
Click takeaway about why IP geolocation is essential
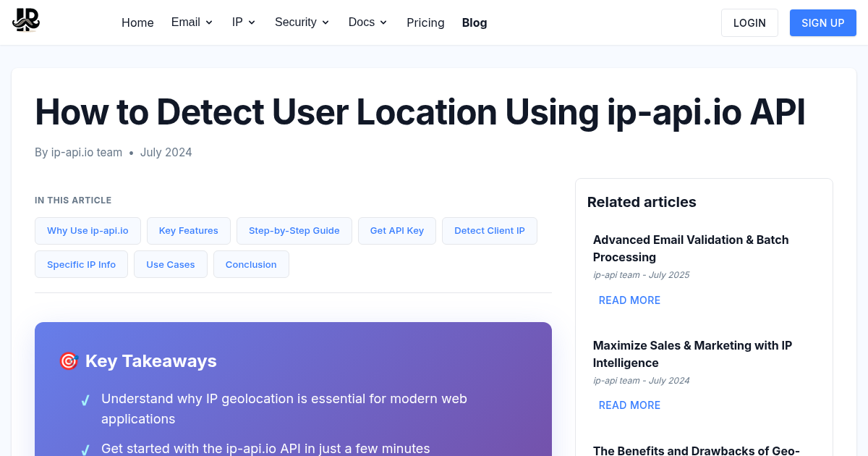coord(284,409)
